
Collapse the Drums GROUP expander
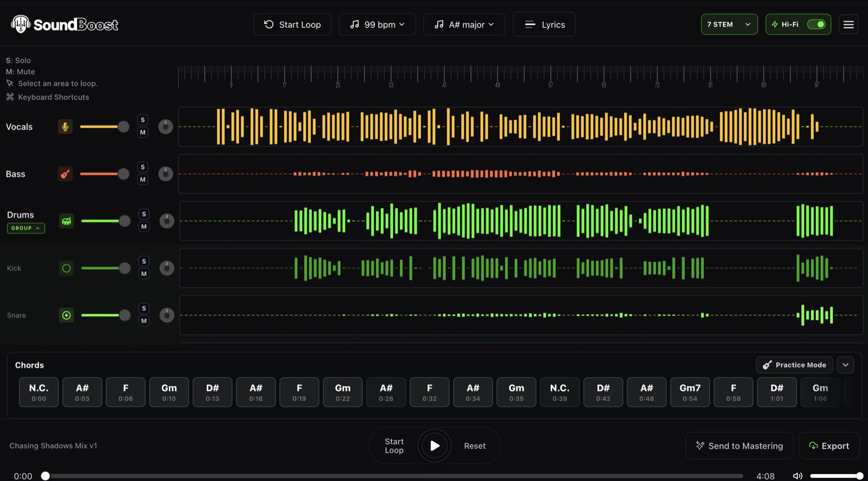tap(25, 228)
